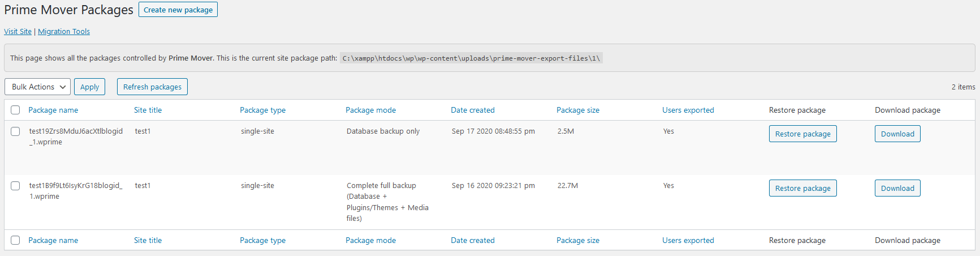Restore the complete full backup package
Screen dimensions: 980x256
(x=802, y=188)
